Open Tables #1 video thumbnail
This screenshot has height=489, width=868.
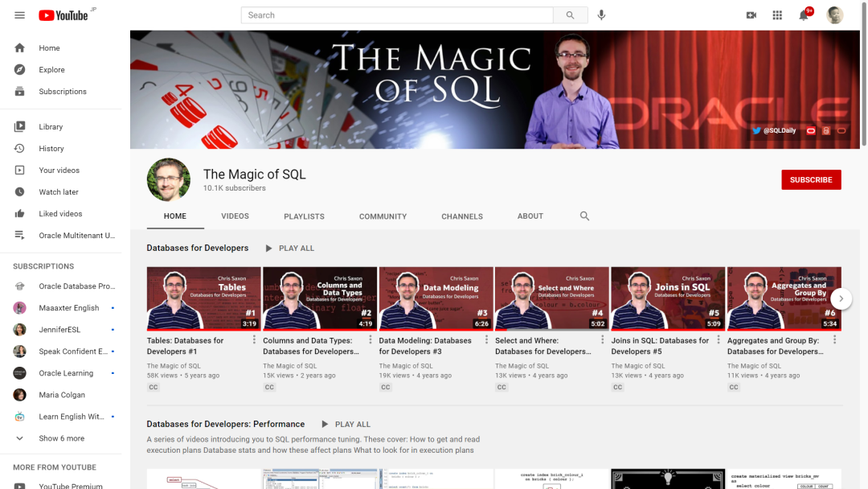tap(203, 298)
